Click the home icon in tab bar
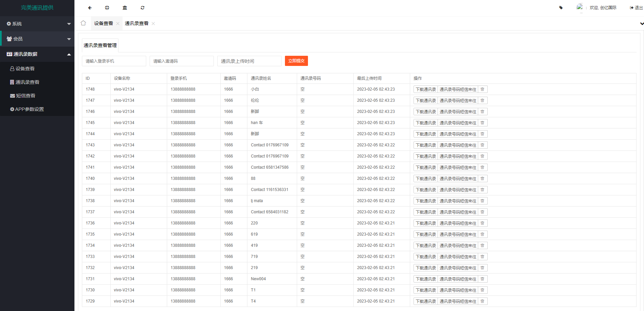This screenshot has height=311, width=644. (x=83, y=23)
